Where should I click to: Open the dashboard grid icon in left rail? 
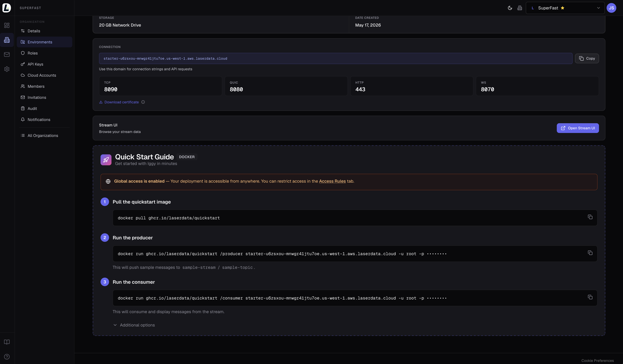coord(7,25)
